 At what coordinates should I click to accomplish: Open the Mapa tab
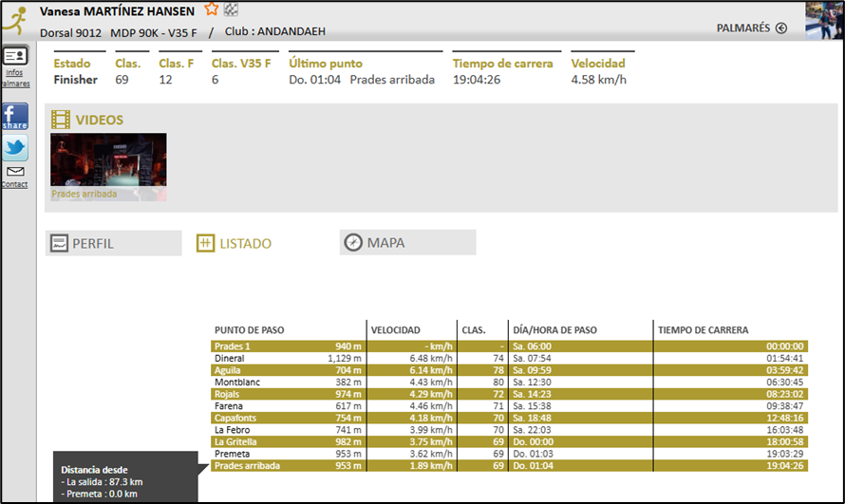pyautogui.click(x=407, y=243)
